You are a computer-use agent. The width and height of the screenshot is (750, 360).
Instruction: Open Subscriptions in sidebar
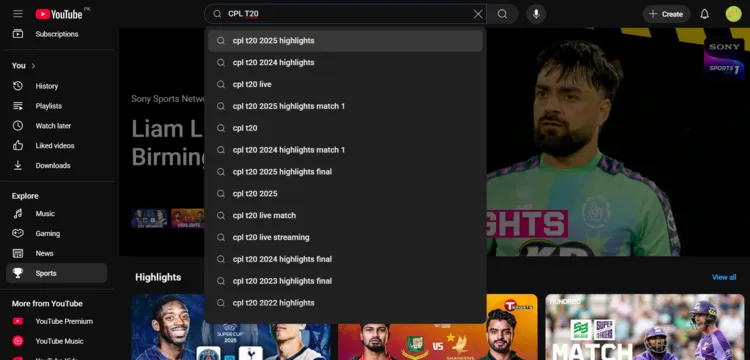coord(56,34)
